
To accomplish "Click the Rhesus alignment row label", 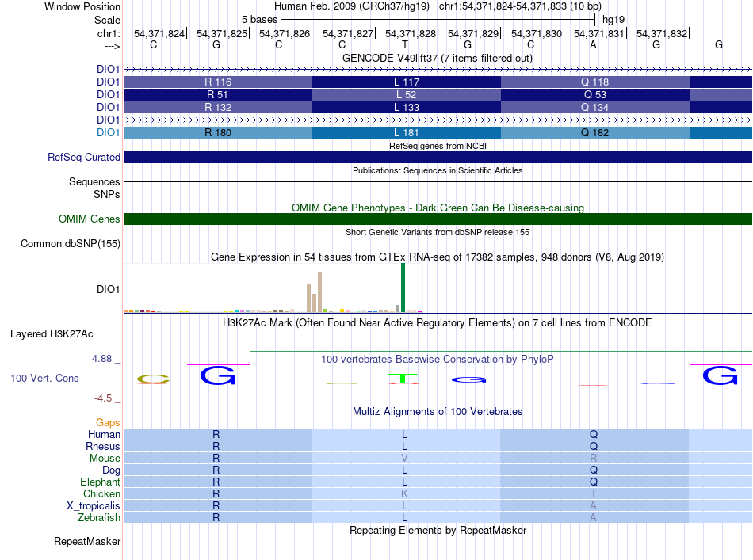I will [x=103, y=446].
